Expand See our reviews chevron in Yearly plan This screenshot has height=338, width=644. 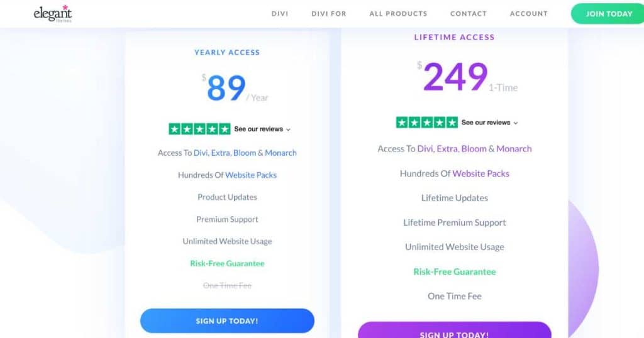click(288, 129)
